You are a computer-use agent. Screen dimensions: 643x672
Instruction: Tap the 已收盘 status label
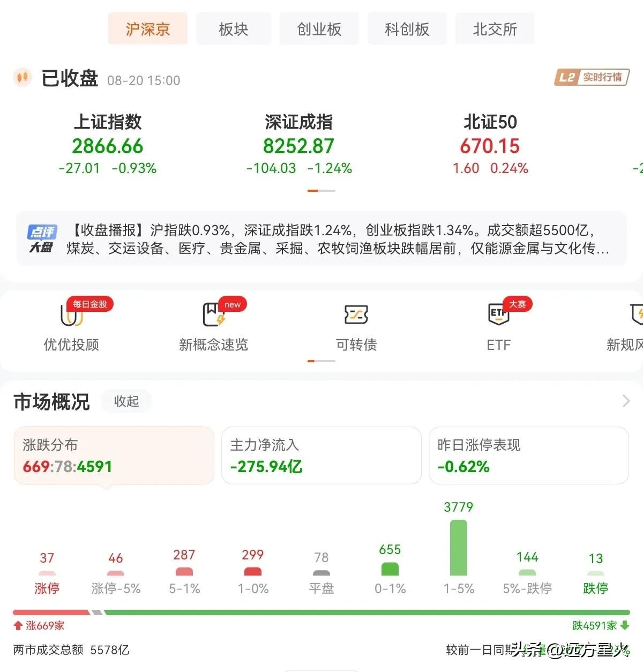click(x=70, y=78)
